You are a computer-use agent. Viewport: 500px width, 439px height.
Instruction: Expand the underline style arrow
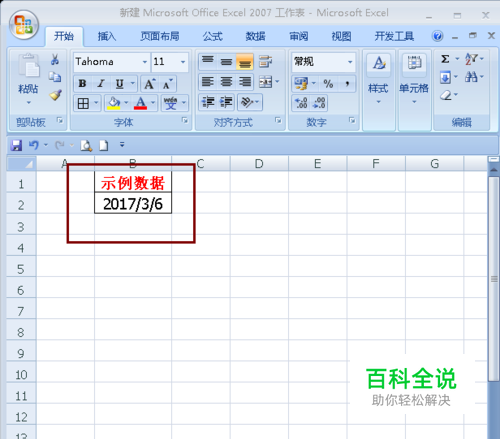pos(133,83)
